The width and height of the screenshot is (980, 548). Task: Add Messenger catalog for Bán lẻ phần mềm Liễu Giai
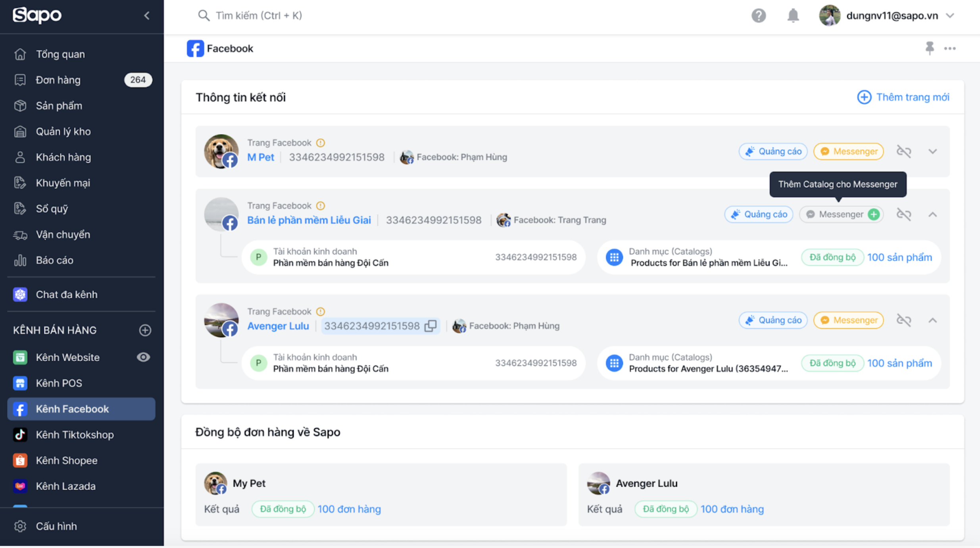click(874, 214)
